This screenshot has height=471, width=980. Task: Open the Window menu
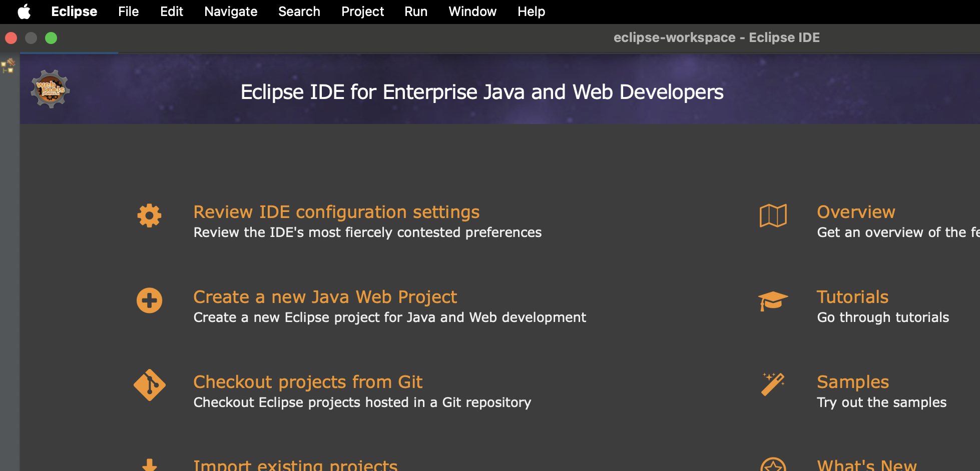point(472,11)
